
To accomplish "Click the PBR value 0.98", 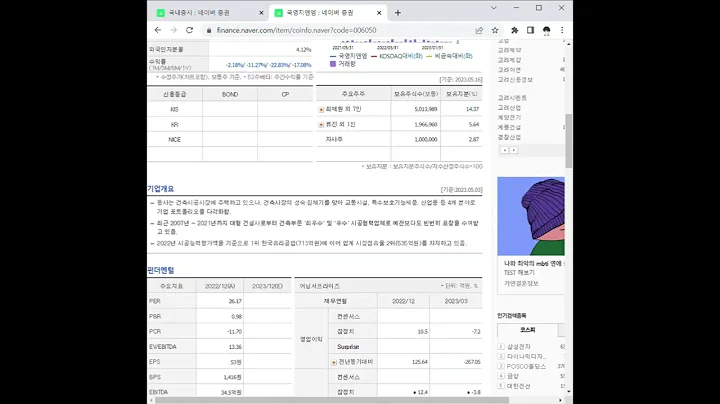I will tap(236, 316).
